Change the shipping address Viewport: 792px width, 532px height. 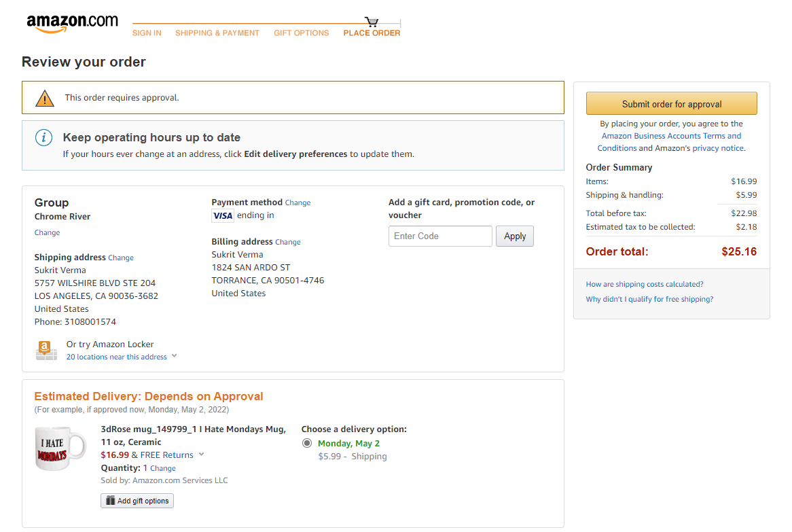click(121, 258)
